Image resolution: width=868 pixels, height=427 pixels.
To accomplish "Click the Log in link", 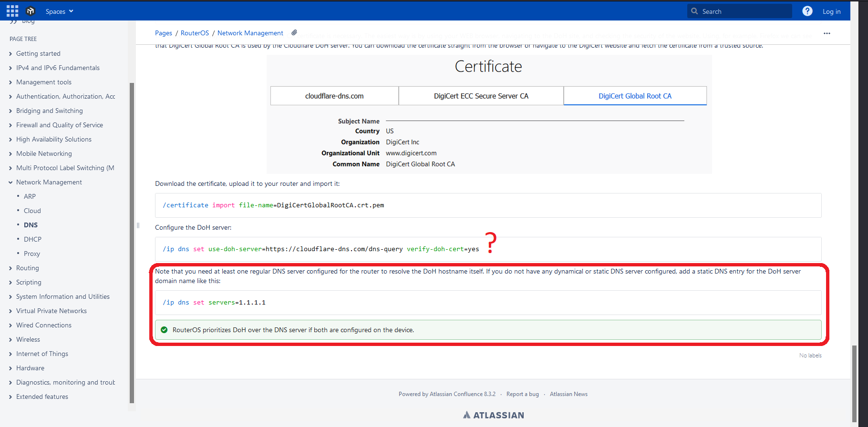I will 832,11.
